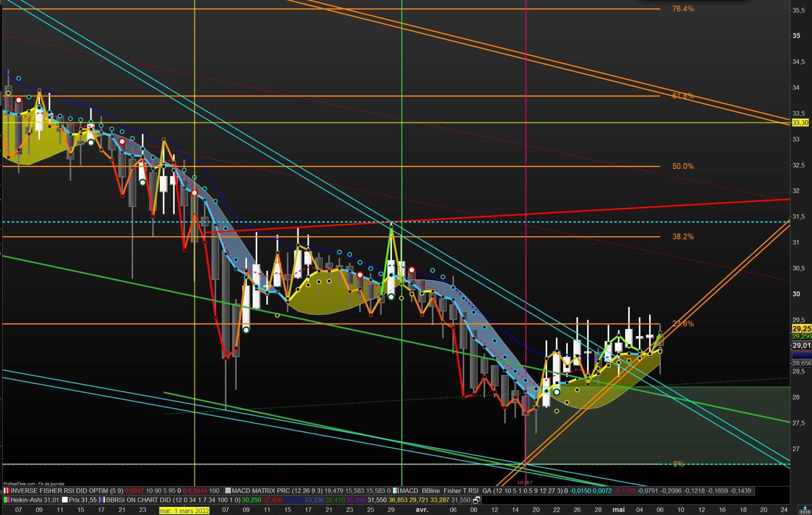Open INVERSE FISHER RSI DID OPTIM indicator settings

pos(59,491)
